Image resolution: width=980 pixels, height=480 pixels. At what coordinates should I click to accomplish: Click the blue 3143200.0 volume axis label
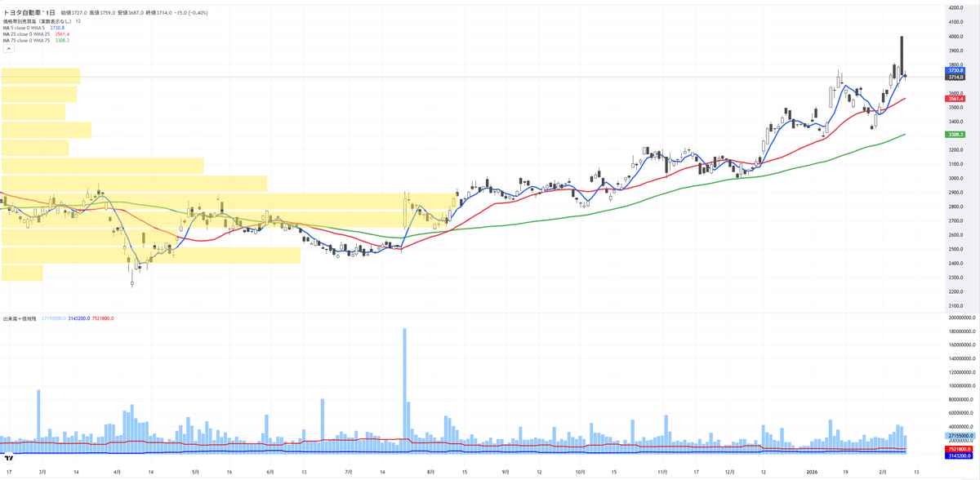click(x=960, y=456)
